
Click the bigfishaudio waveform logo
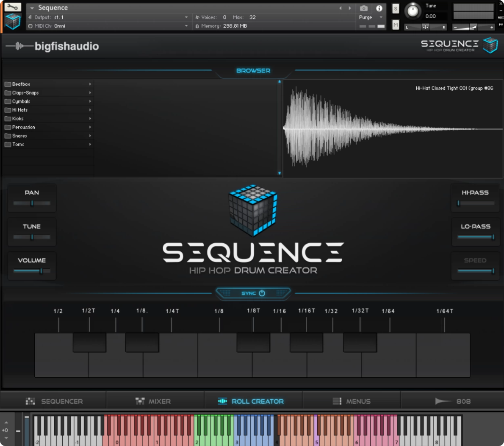[19, 46]
